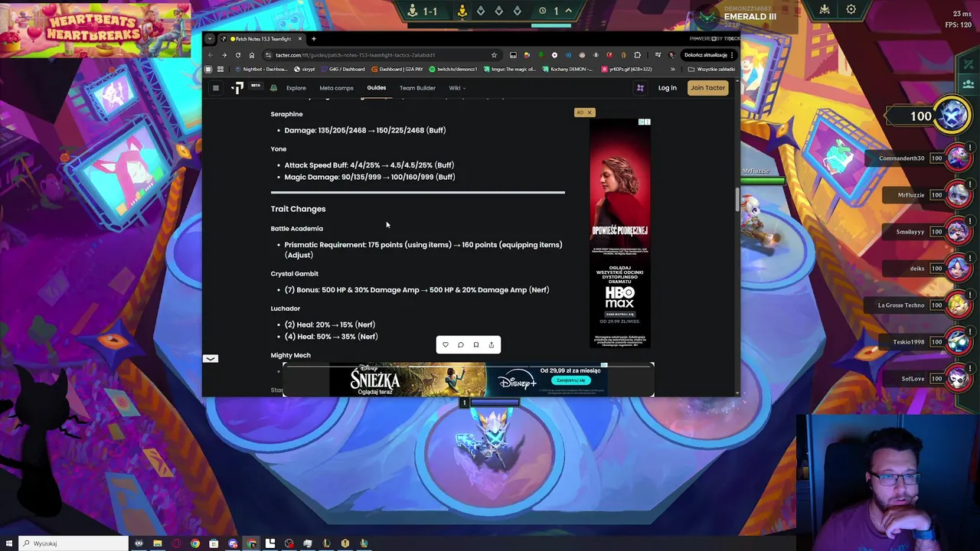Viewport: 980px width, 551px height.
Task: Open the Chrome extensions puzzle icon
Action: (637, 55)
